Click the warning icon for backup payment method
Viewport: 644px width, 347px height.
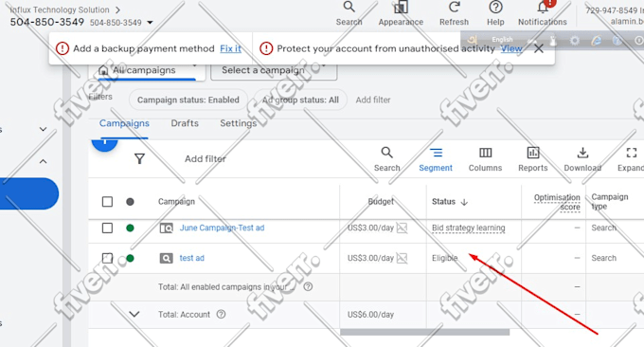tap(62, 48)
